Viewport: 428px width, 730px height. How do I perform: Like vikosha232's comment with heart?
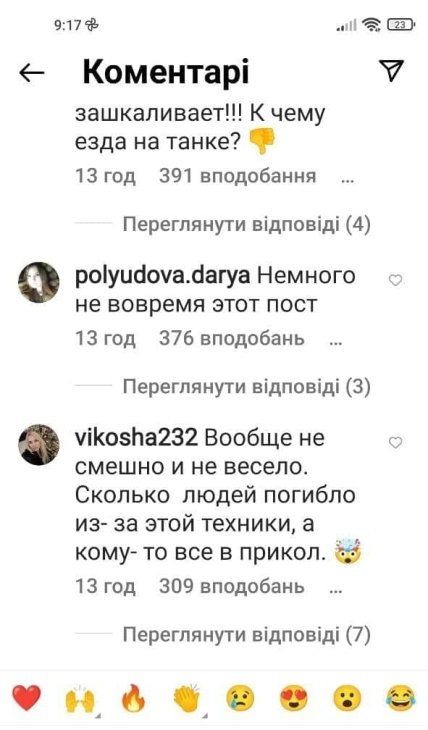(395, 442)
